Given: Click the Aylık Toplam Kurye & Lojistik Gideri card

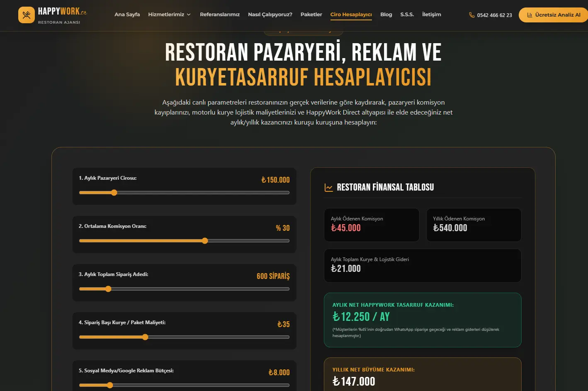Looking at the screenshot, I should (x=423, y=266).
